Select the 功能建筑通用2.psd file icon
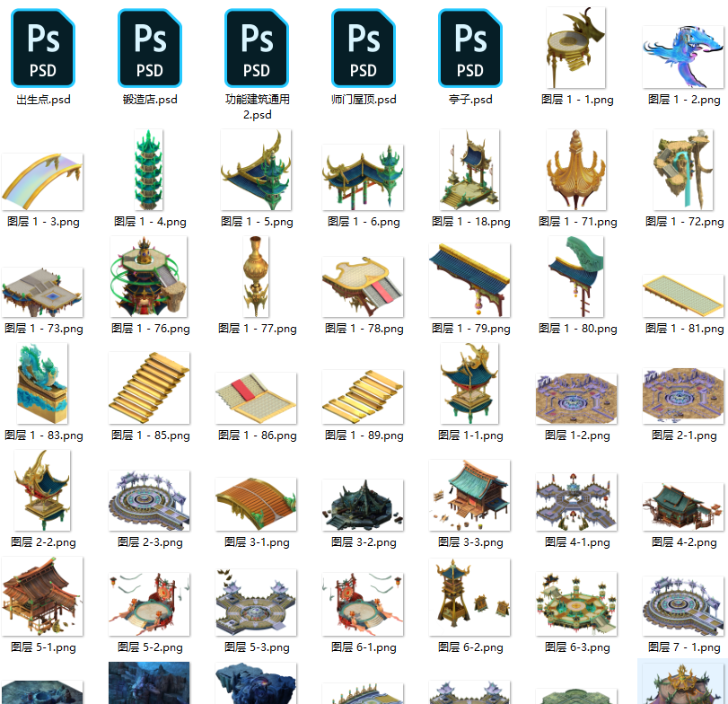This screenshot has height=704, width=728. 257,48
